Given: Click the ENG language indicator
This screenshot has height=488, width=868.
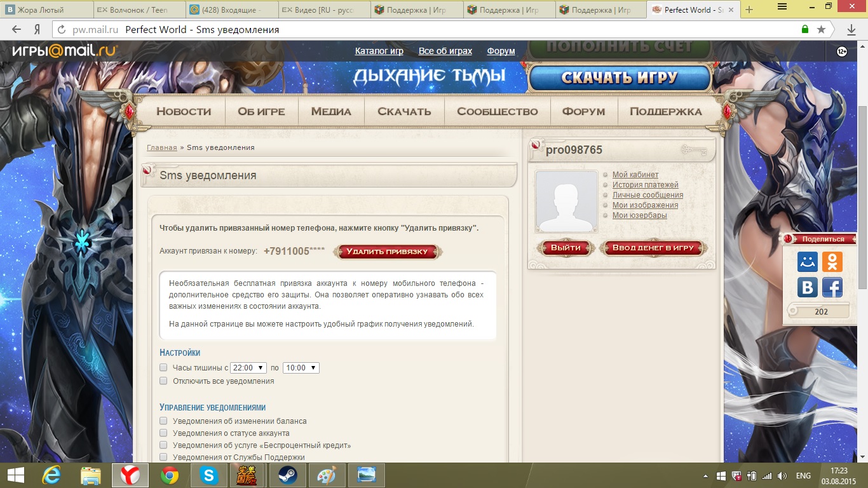Looking at the screenshot, I should [x=803, y=476].
